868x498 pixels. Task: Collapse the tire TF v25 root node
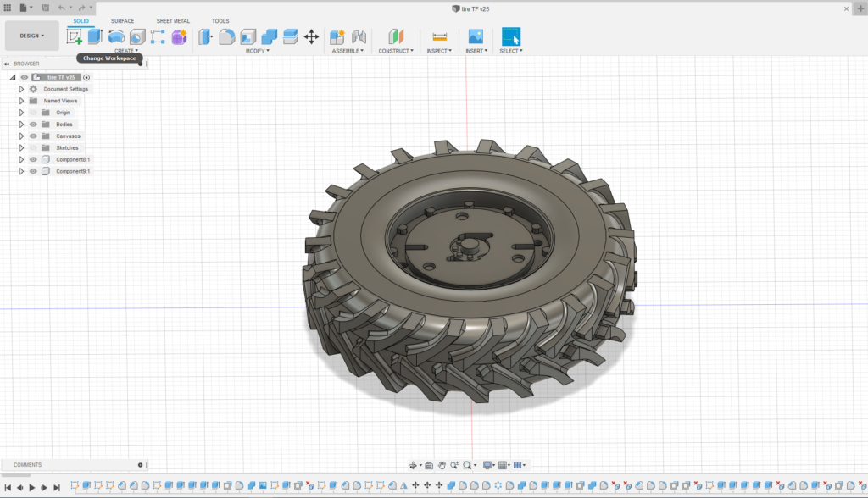point(12,77)
